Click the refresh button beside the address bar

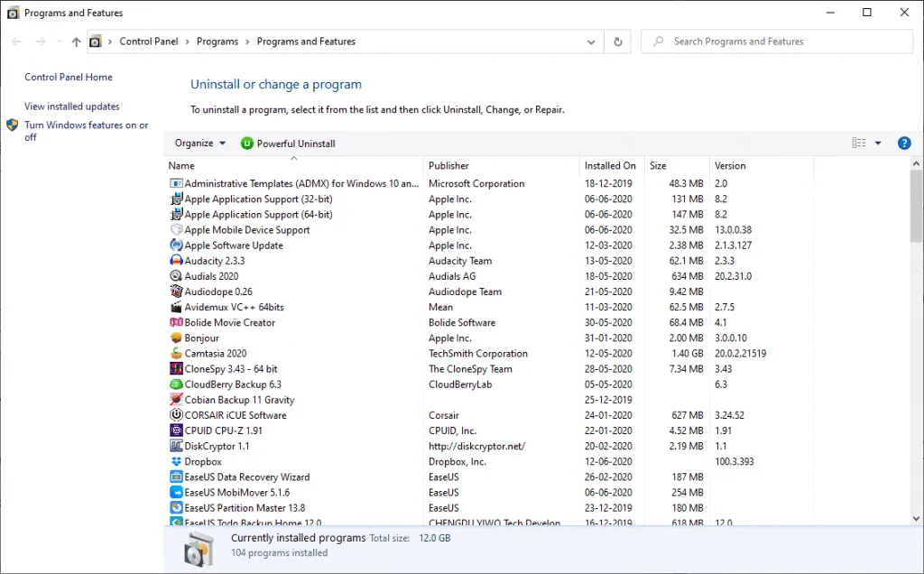click(x=617, y=42)
